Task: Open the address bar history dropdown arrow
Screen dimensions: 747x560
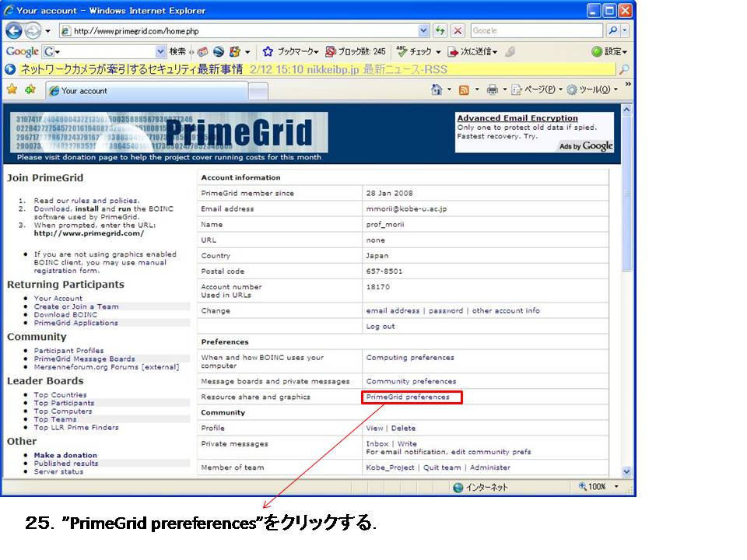Action: click(x=423, y=31)
